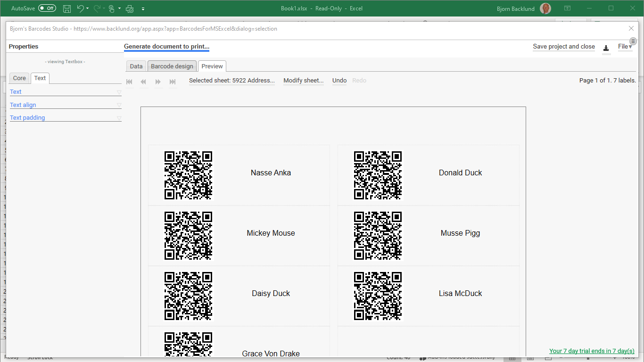Open the Touch/Mouse mode dropdown arrow
The image size is (644, 362).
click(120, 8)
